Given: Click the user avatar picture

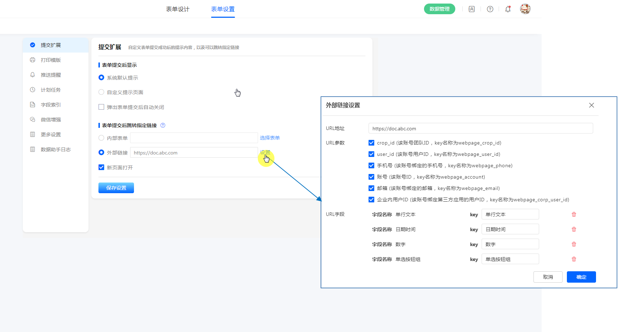Looking at the screenshot, I should [x=525, y=9].
